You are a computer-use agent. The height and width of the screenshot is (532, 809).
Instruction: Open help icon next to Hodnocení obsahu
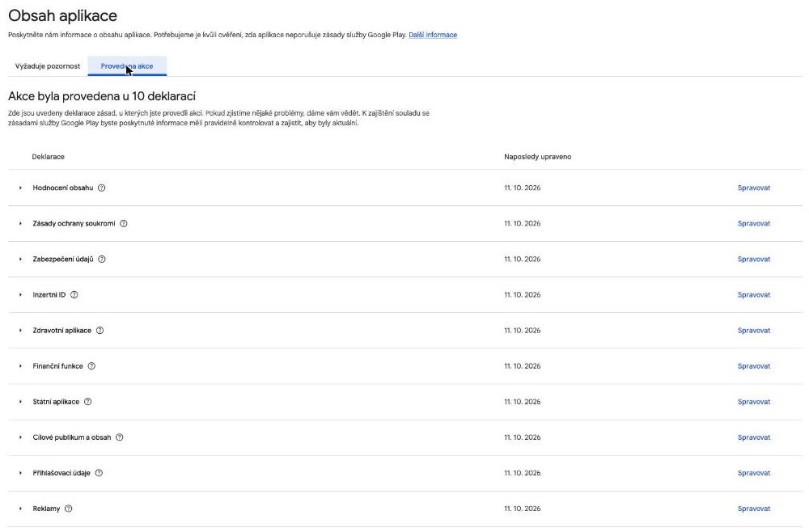tap(102, 188)
